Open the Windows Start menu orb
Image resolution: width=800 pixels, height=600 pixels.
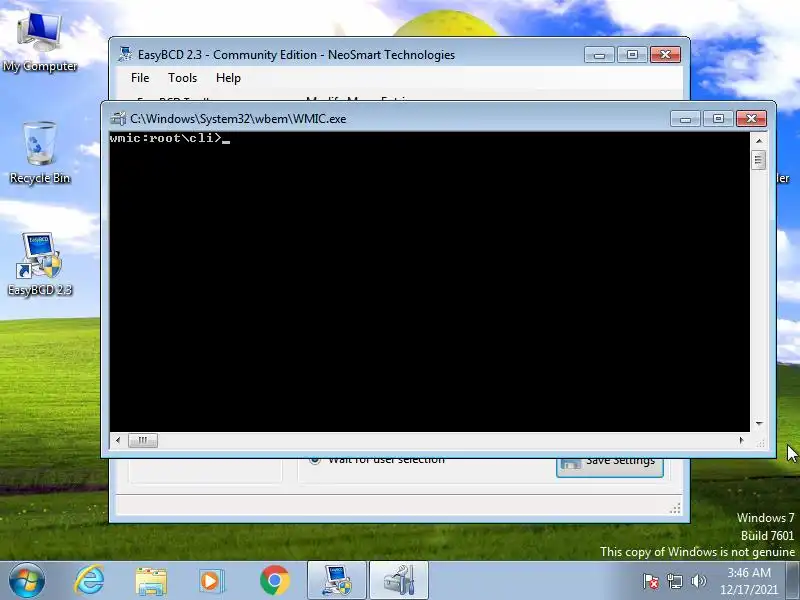tap(27, 581)
